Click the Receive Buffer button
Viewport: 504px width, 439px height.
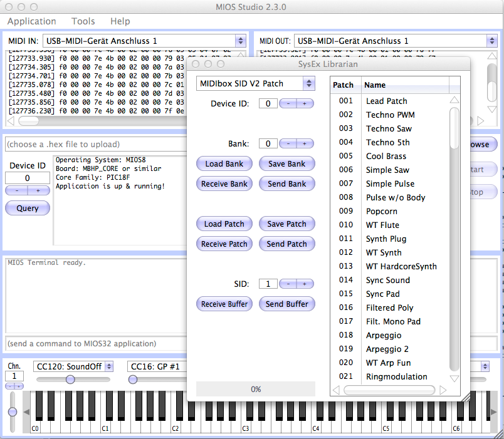224,304
